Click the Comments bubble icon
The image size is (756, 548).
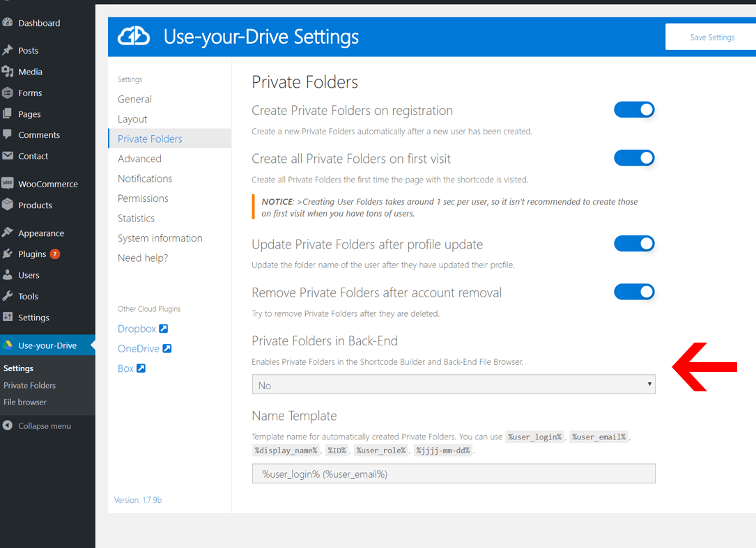(7, 134)
